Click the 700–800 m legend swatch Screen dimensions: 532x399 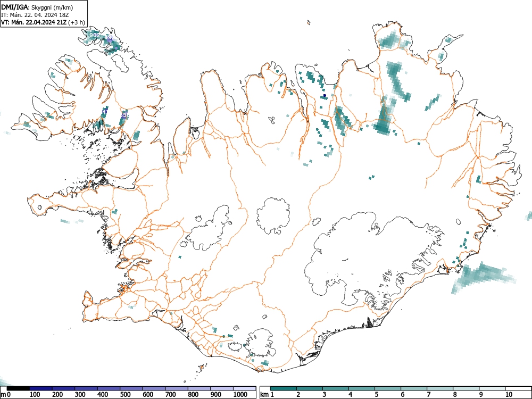click(x=177, y=388)
